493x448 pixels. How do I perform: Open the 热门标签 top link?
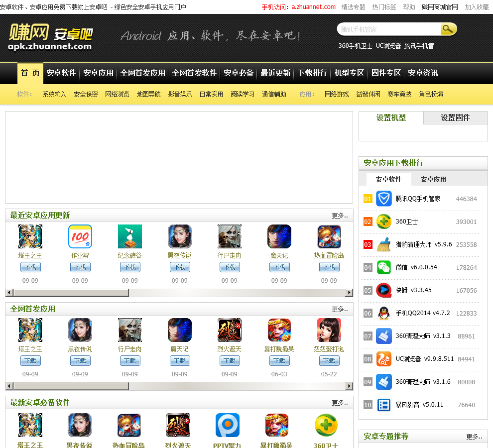point(384,7)
